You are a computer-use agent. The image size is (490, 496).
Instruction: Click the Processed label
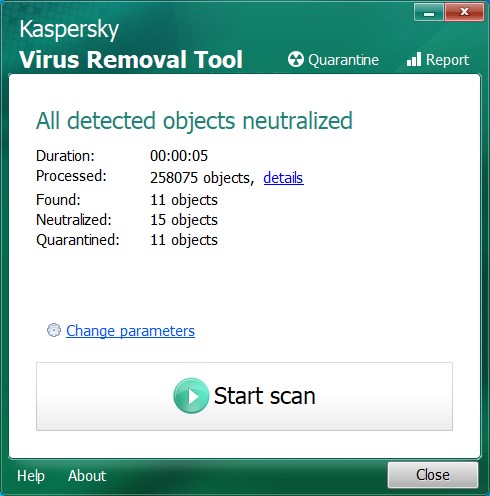(71, 176)
